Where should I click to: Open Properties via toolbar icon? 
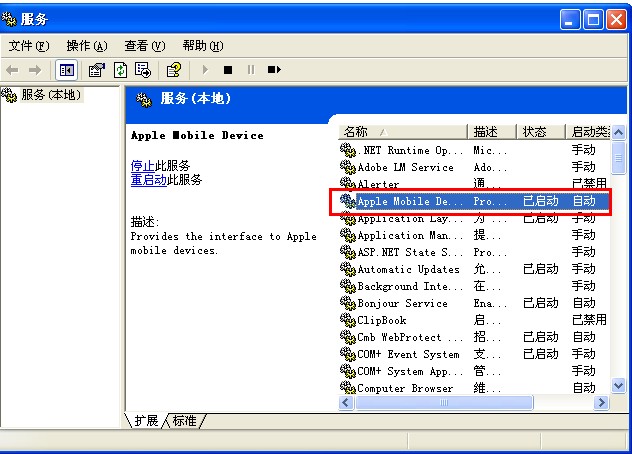click(97, 70)
